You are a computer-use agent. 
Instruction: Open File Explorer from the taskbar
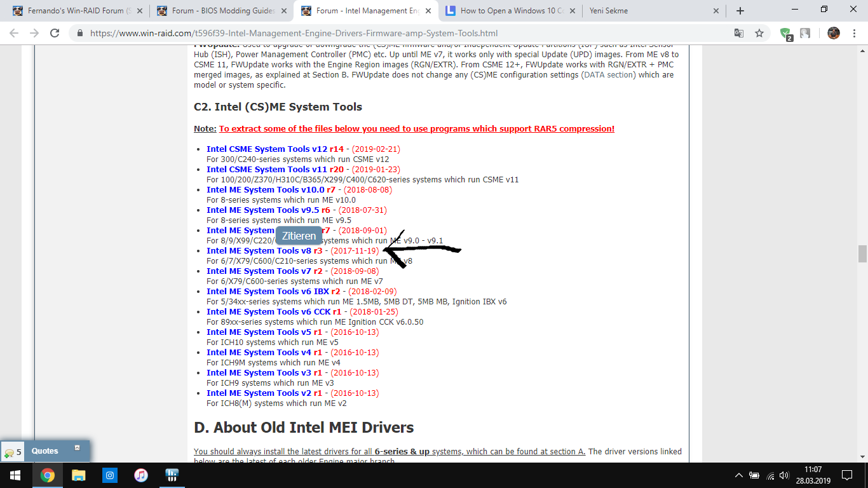click(x=78, y=475)
